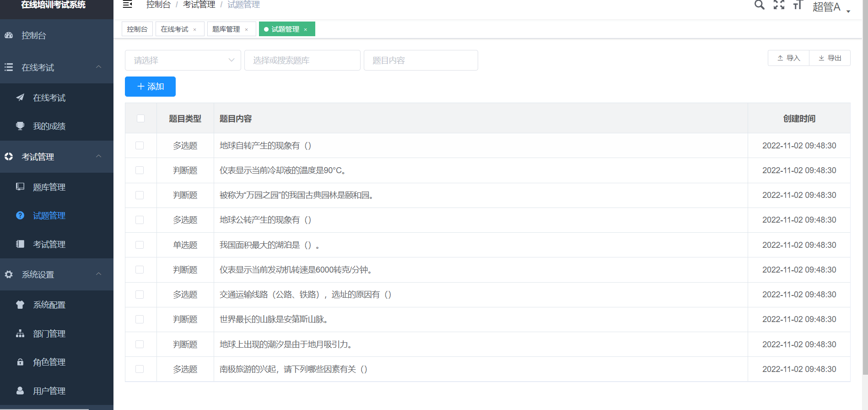Viewport: 868px width, 410px height.
Task: Open 用户管理 in the sidebar
Action: coord(57,391)
